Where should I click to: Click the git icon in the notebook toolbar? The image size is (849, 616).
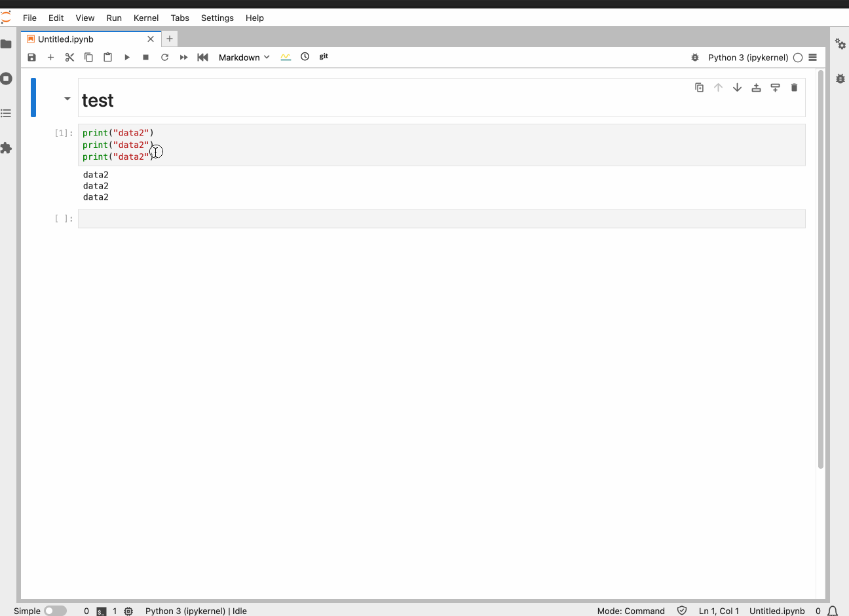click(324, 57)
